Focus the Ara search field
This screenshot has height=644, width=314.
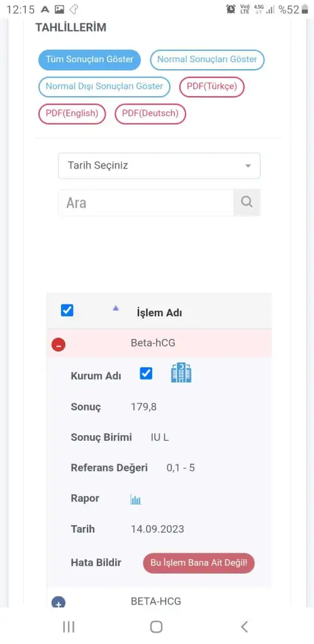click(146, 203)
